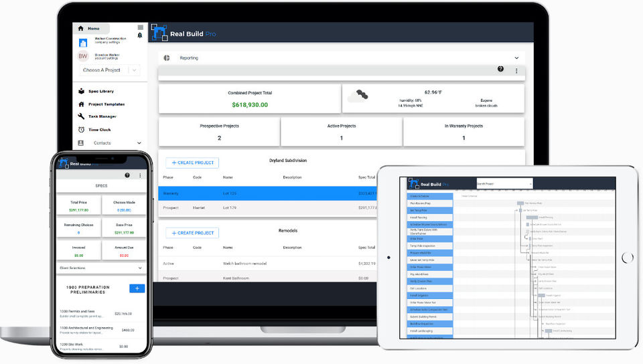Open 1000 Permits and Fees item on phone
643x364 pixels.
click(101, 314)
